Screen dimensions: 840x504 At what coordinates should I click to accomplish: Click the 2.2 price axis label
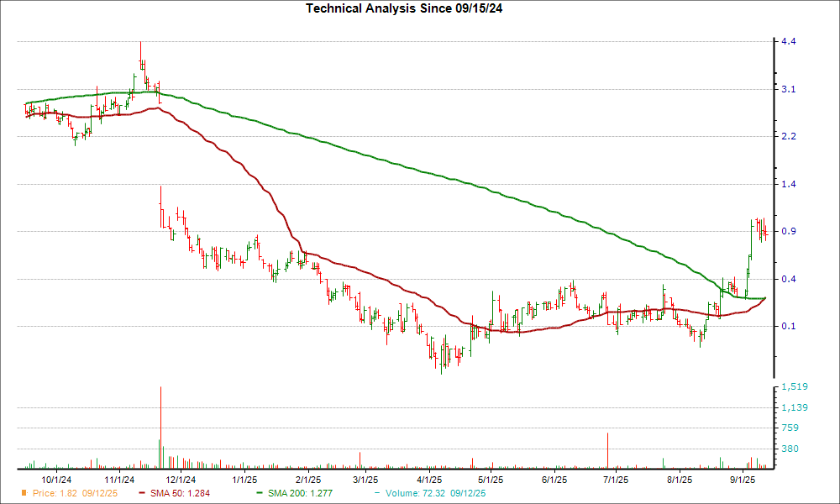click(789, 137)
